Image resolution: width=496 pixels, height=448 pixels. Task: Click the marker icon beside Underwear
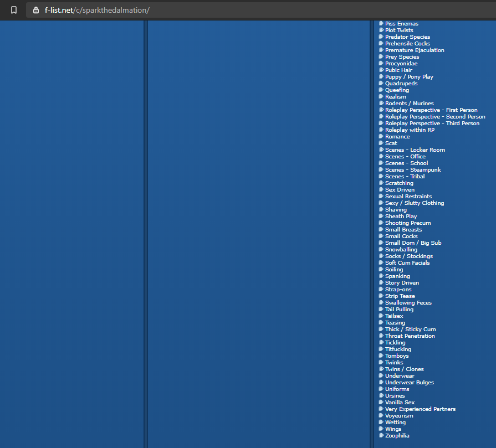point(381,375)
